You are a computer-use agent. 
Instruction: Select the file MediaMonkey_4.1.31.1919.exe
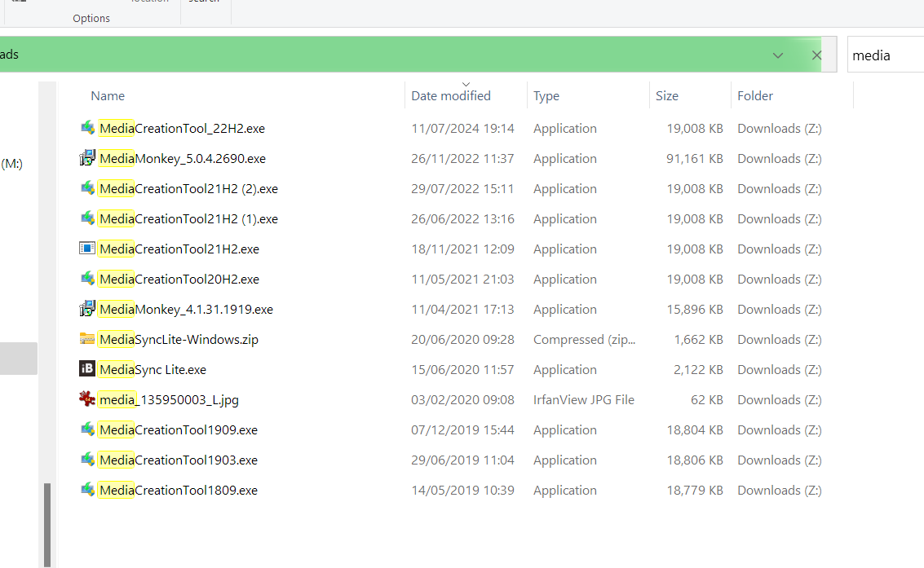tap(186, 309)
